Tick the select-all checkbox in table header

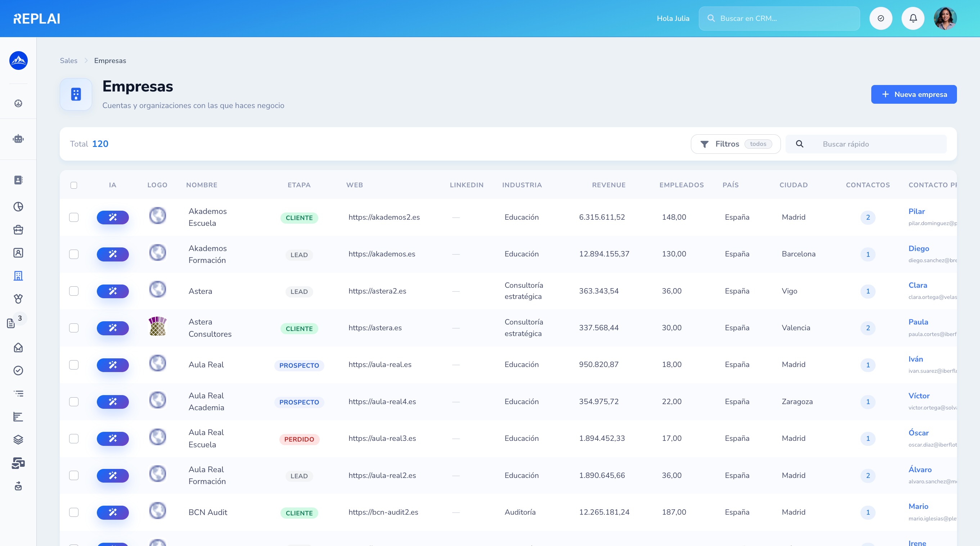tap(74, 185)
